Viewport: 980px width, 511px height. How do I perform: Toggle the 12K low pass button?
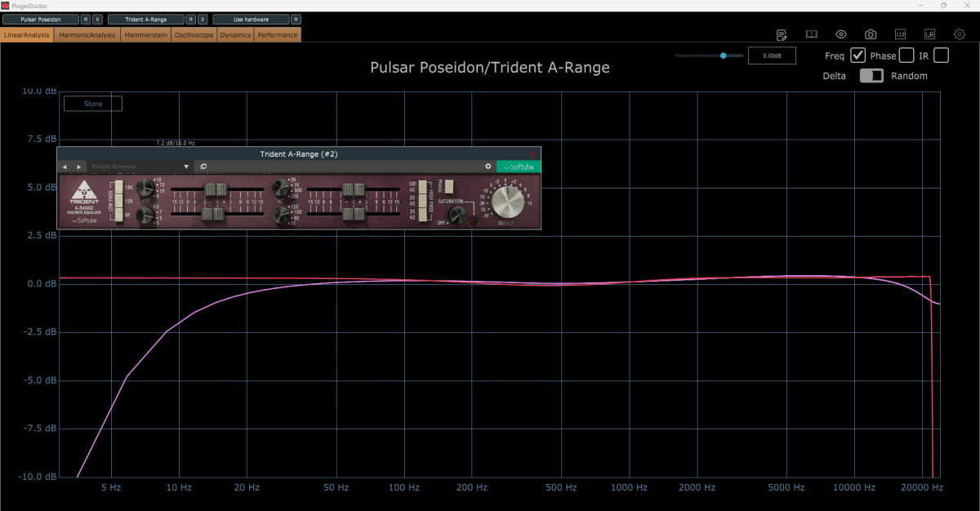click(x=119, y=201)
